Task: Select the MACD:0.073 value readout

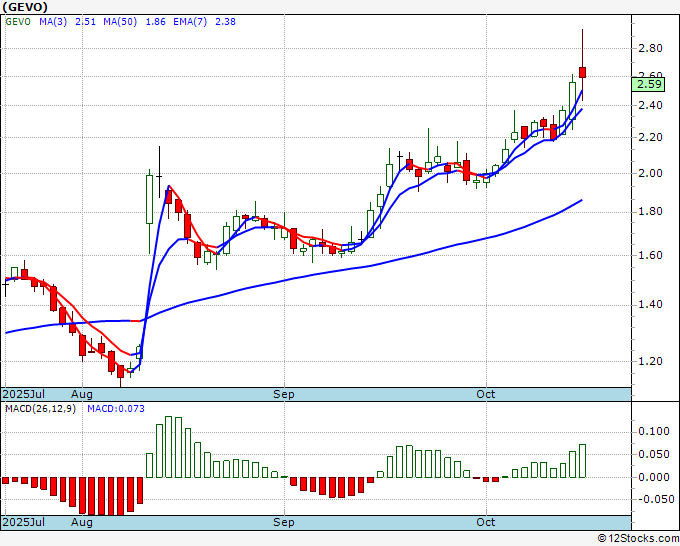Action: (x=116, y=409)
